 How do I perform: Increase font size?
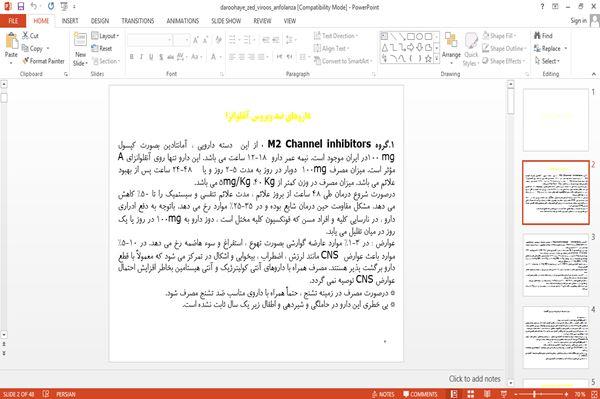coord(196,40)
